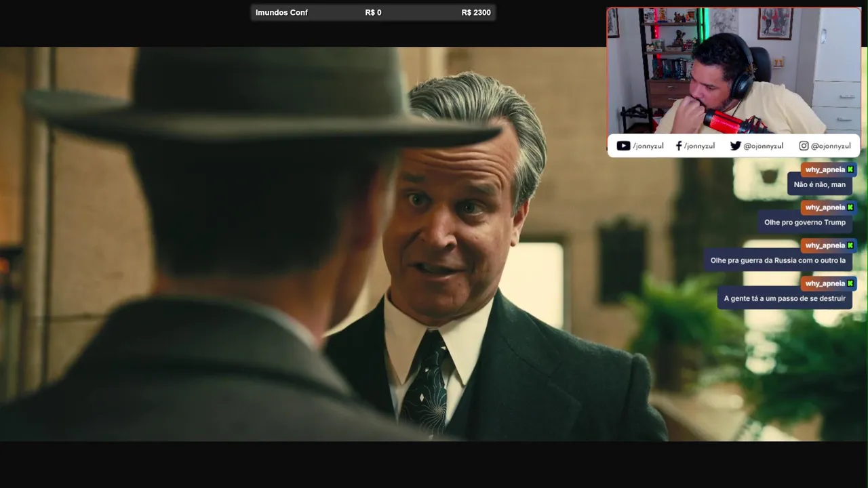Viewport: 868px width, 488px height.
Task: Click the @ojonnyzul Twitter handle
Action: [763, 146]
